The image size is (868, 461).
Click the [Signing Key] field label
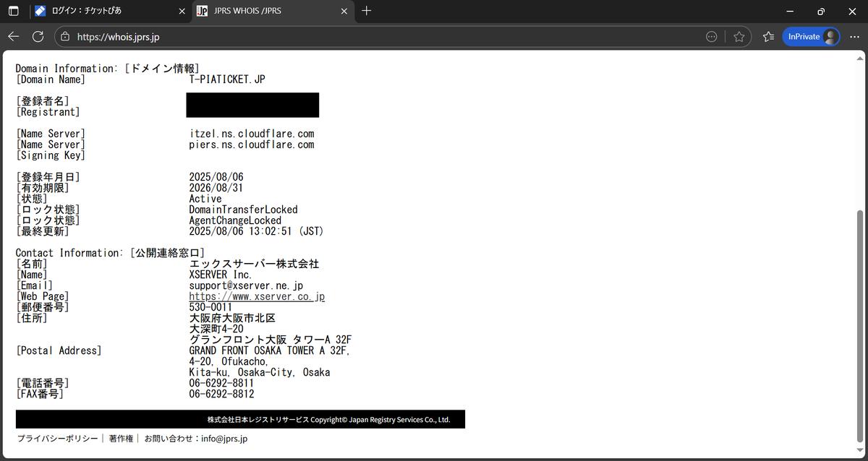(x=51, y=155)
